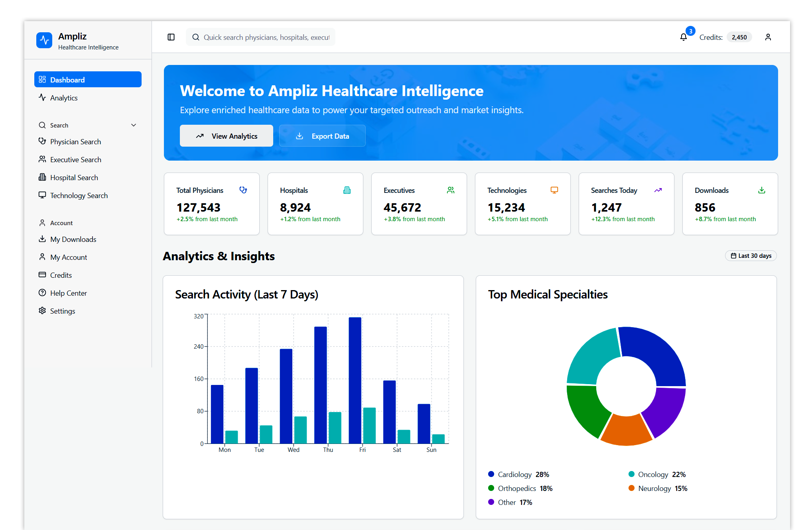Viewport: 812px width, 530px height.
Task: Click the download icon on Downloads card
Action: tap(762, 190)
